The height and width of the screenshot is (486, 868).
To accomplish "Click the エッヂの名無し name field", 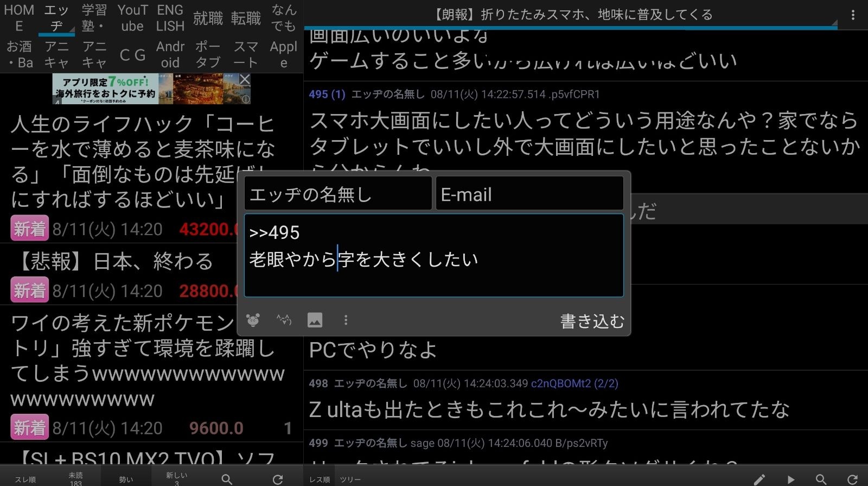I will pos(338,193).
